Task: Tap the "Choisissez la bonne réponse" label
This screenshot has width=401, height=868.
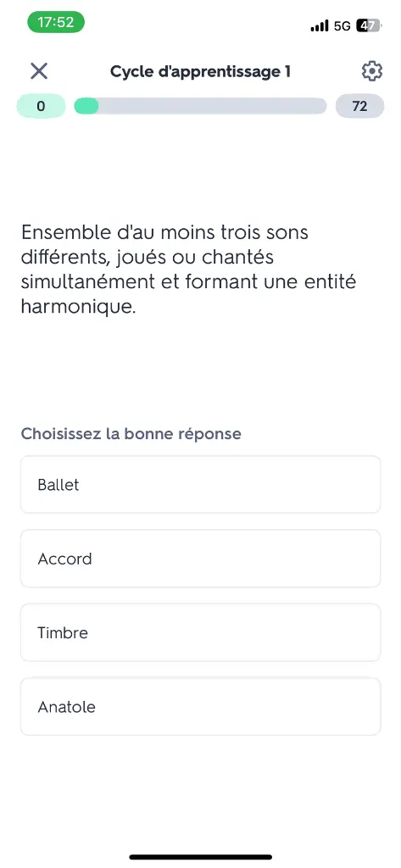Action: click(131, 433)
